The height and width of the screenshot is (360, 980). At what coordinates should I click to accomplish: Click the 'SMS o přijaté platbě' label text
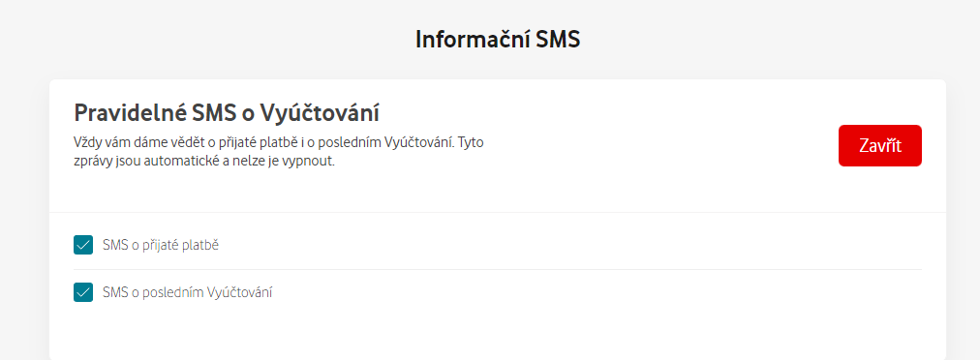[161, 245]
